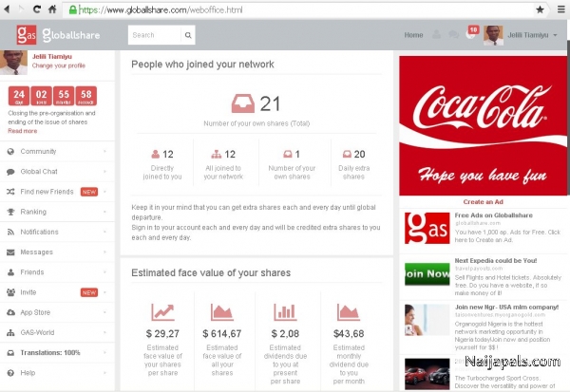Bookmark page with star icon
Viewport: 570px width, 392px height.
(x=541, y=9)
